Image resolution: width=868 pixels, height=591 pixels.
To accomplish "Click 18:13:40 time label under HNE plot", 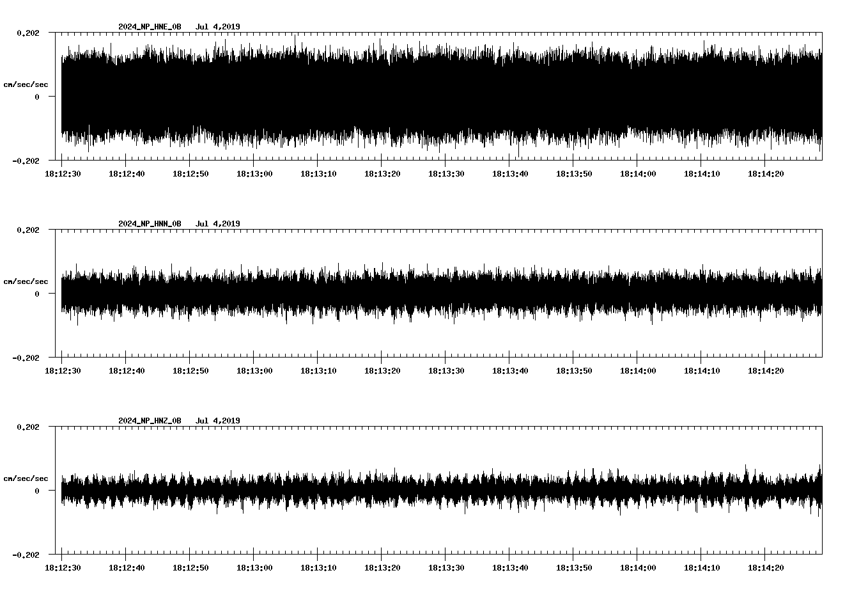I will [510, 173].
